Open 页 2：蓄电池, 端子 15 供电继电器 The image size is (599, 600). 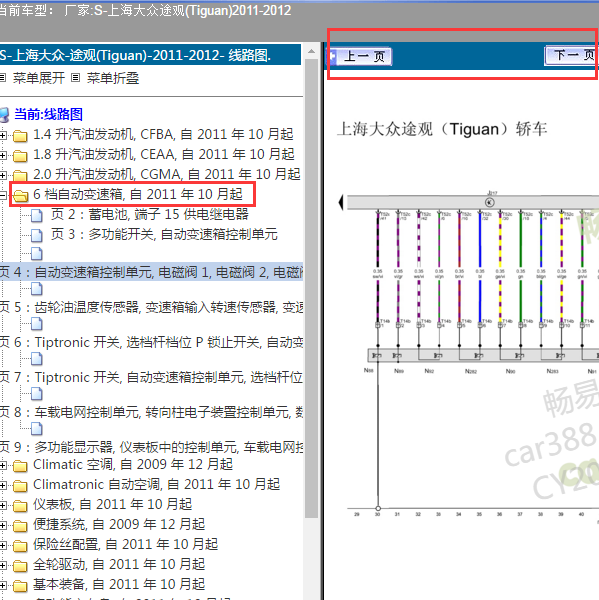(150, 214)
